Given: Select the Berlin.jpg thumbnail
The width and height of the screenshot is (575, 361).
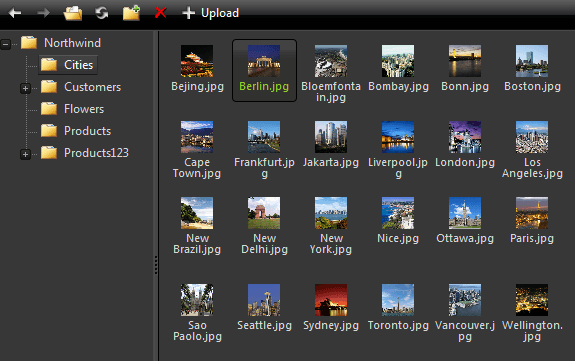Looking at the screenshot, I should tap(264, 70).
